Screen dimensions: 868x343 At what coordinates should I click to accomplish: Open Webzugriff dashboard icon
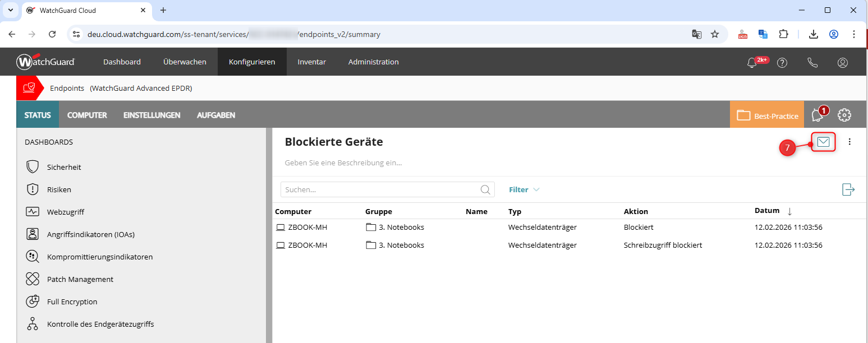pyautogui.click(x=33, y=212)
